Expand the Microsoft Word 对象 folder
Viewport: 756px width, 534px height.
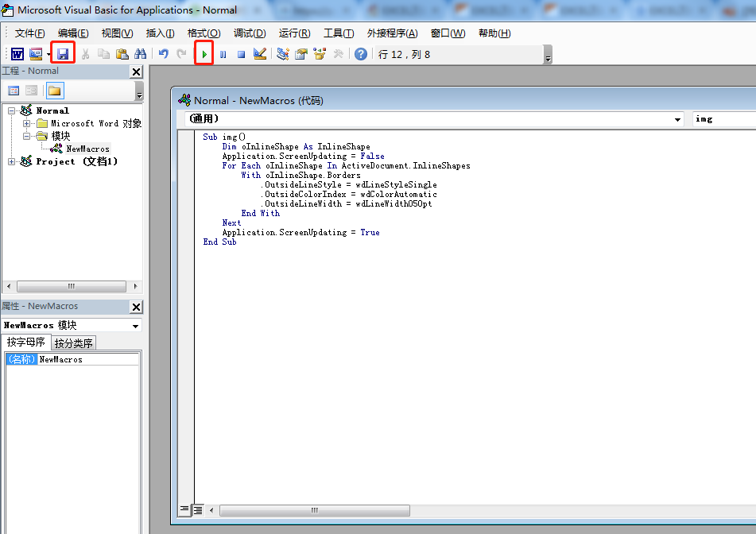pyautogui.click(x=27, y=123)
